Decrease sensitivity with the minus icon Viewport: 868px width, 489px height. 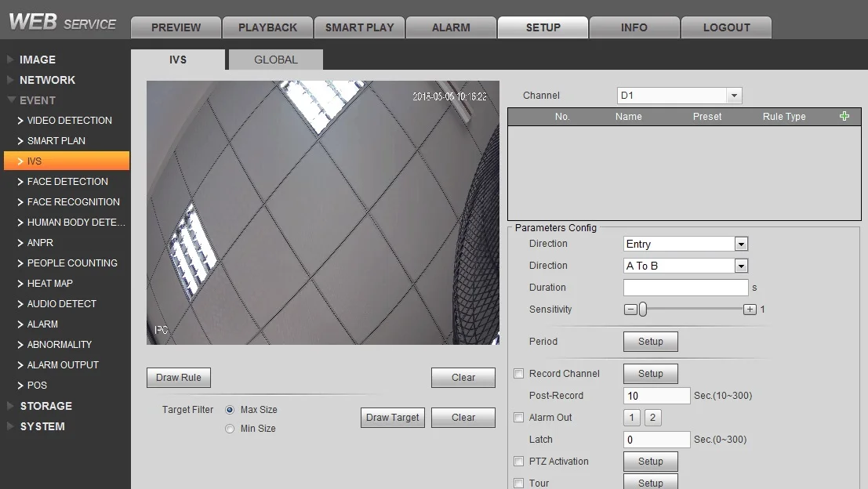(x=630, y=310)
